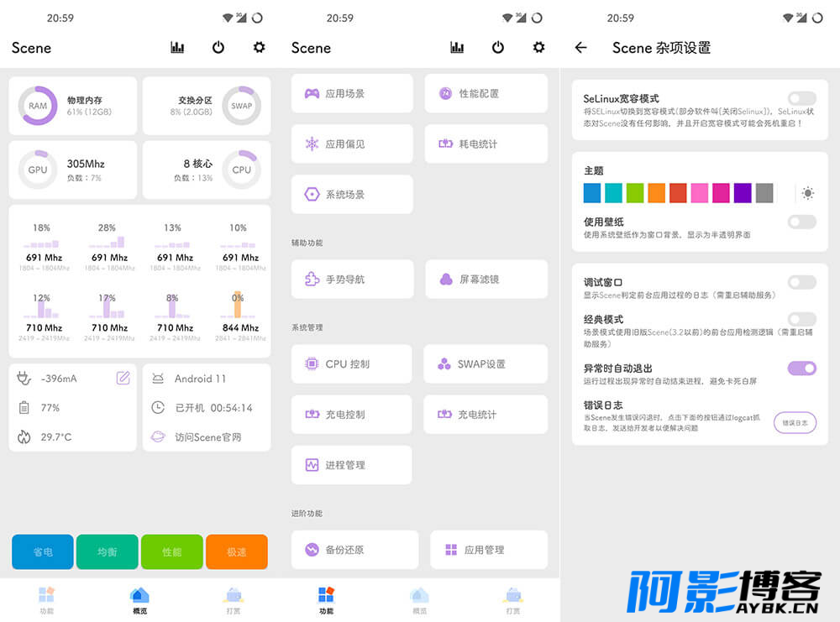This screenshot has height=622, width=840.
Task: Open settings gear in left Scene header
Action: 260,48
